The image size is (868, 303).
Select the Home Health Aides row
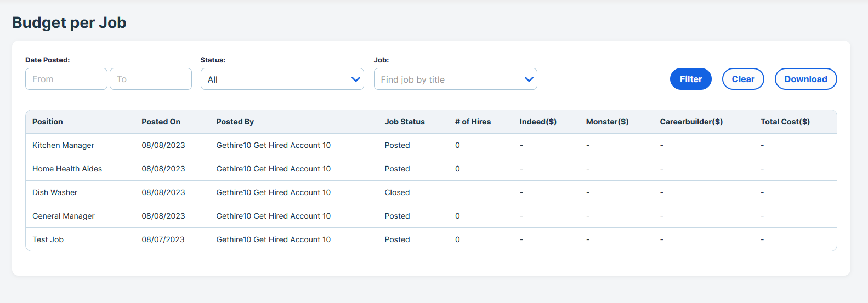431,169
